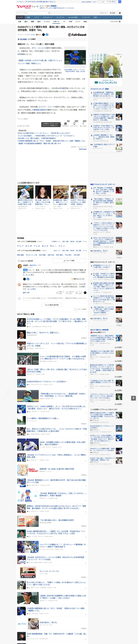Viewport: 138px width, 644px height.
Task: Select the ライブ main tab
Action: click(x=37, y=17)
